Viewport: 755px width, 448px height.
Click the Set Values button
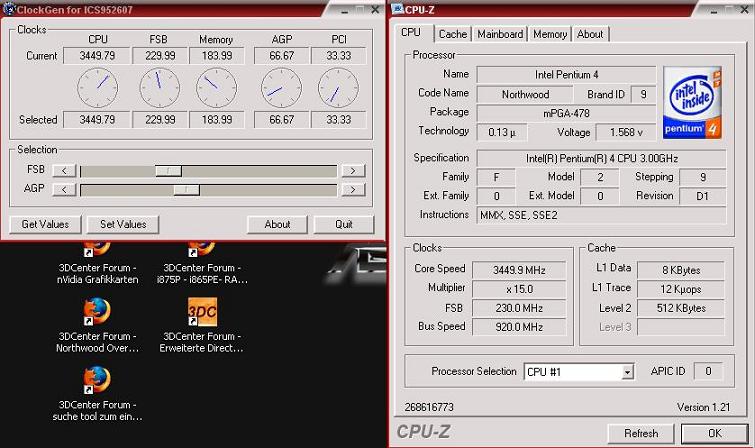click(123, 224)
